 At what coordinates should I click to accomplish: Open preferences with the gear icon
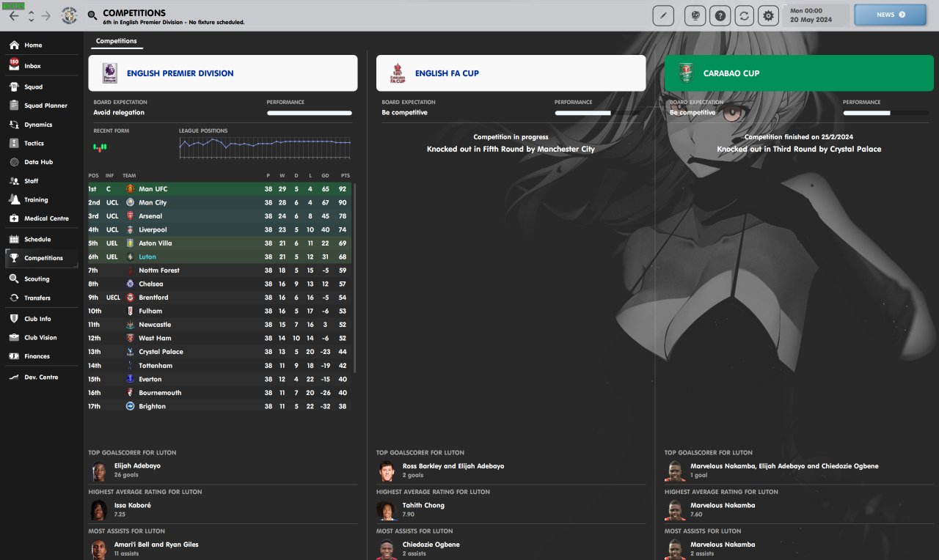(x=769, y=15)
